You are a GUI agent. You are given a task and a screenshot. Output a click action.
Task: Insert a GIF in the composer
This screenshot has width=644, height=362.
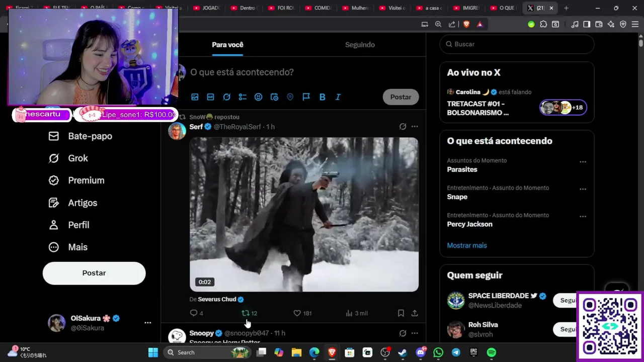pos(211,97)
